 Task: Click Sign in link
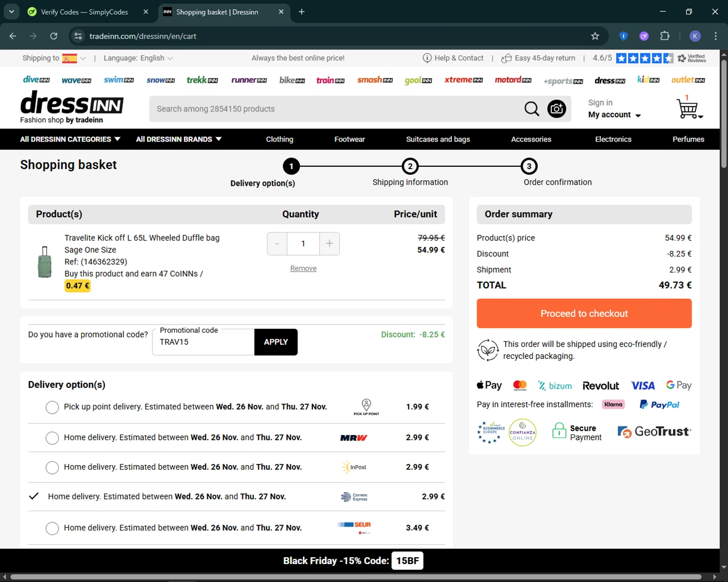(x=600, y=102)
